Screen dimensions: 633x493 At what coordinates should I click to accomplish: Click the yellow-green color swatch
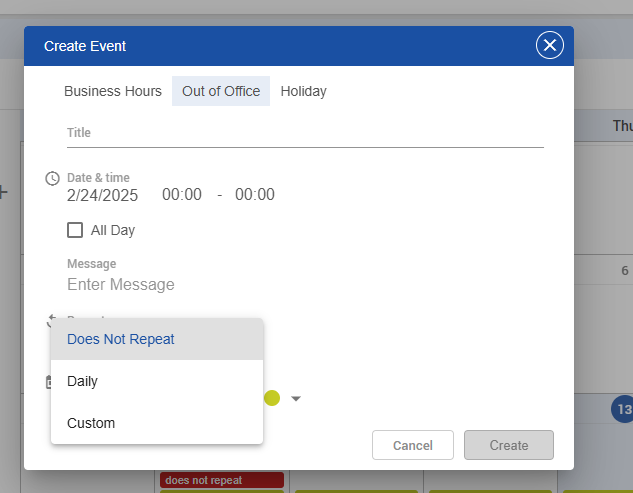(272, 398)
